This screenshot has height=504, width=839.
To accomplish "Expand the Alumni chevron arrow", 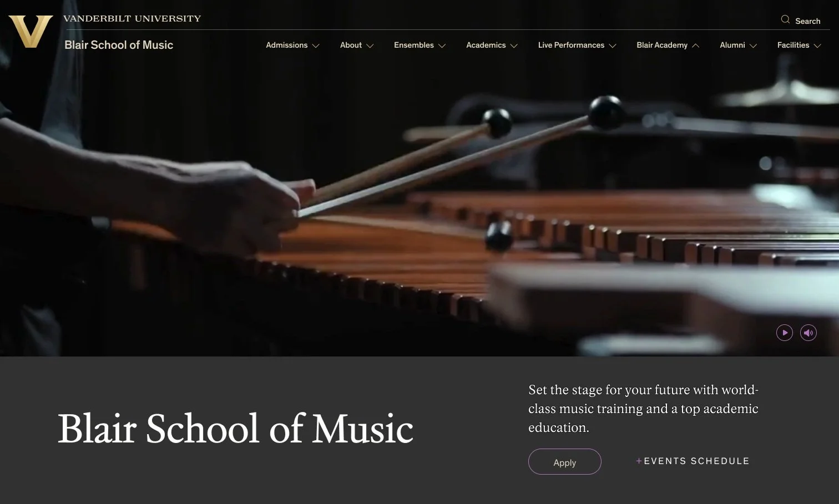I will [753, 46].
